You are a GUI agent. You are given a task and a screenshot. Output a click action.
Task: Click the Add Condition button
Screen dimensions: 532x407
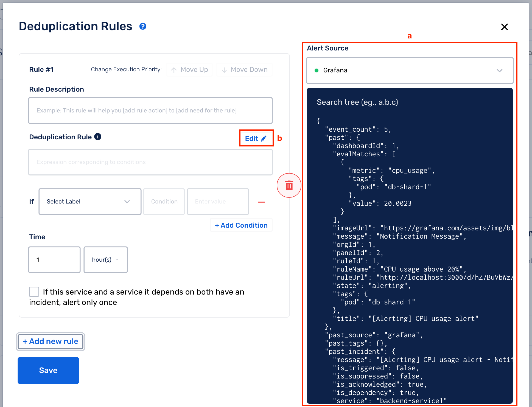click(x=241, y=225)
